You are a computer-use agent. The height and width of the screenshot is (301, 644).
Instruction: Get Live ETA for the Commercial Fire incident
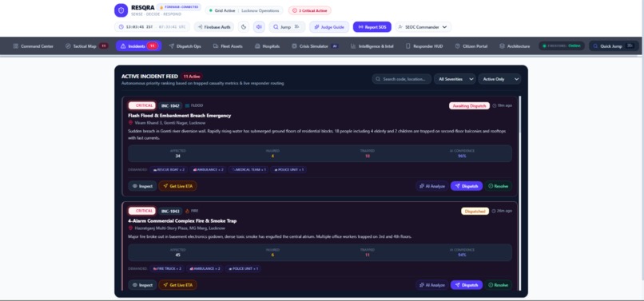[x=178, y=285]
